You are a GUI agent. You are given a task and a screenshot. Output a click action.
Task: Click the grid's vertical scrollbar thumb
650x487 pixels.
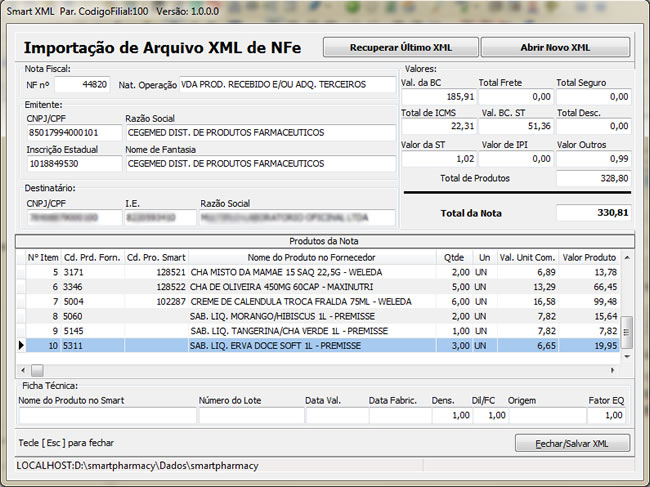627,332
